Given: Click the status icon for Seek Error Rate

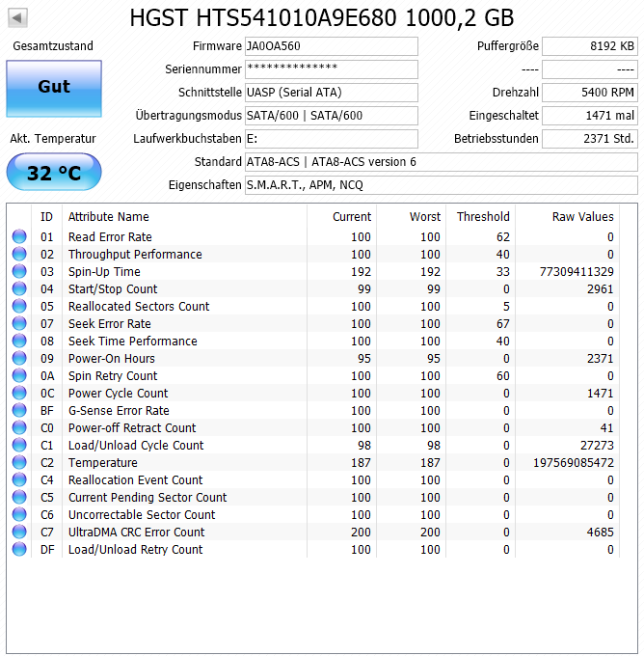Looking at the screenshot, I should (19, 323).
